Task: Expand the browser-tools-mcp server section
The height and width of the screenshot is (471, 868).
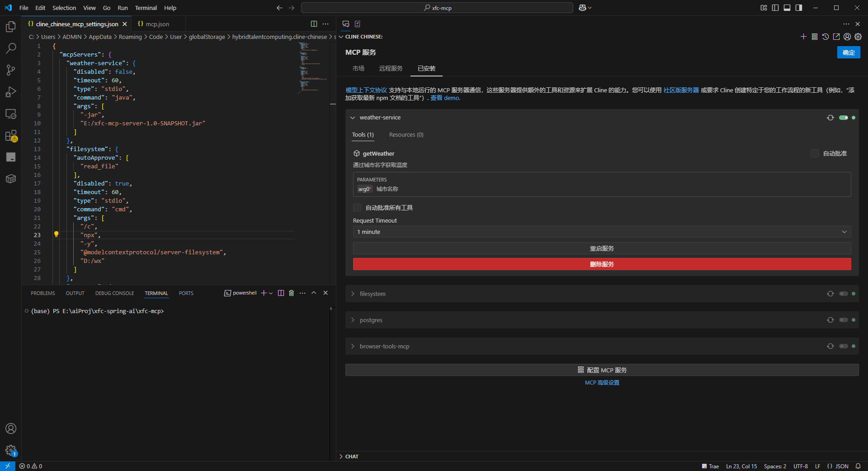Action: [353, 346]
